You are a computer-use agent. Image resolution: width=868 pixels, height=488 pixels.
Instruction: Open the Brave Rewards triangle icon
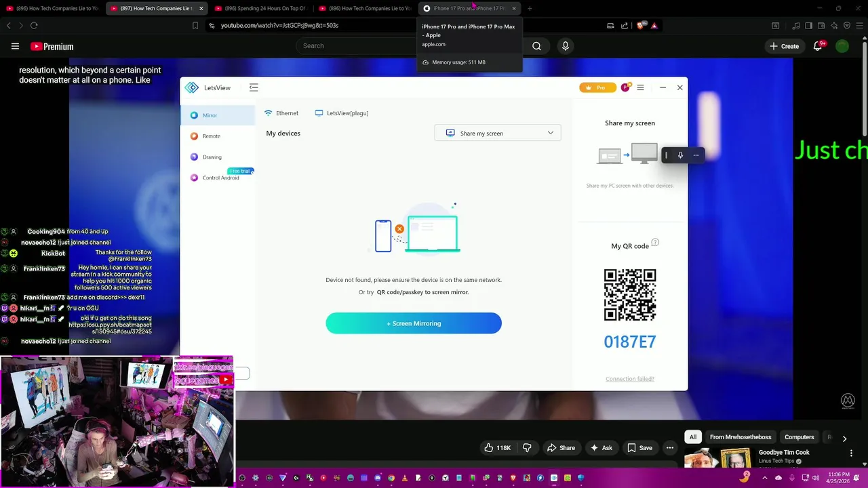[654, 26]
